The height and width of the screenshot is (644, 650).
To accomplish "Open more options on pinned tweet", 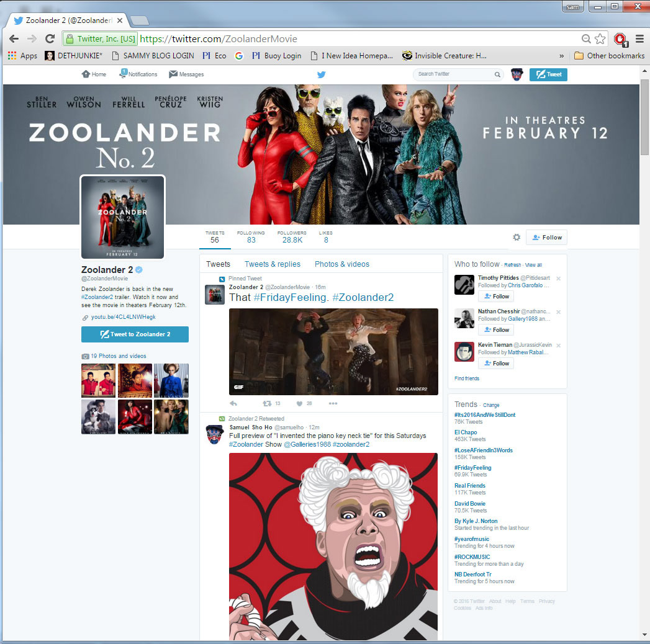I will pos(333,403).
